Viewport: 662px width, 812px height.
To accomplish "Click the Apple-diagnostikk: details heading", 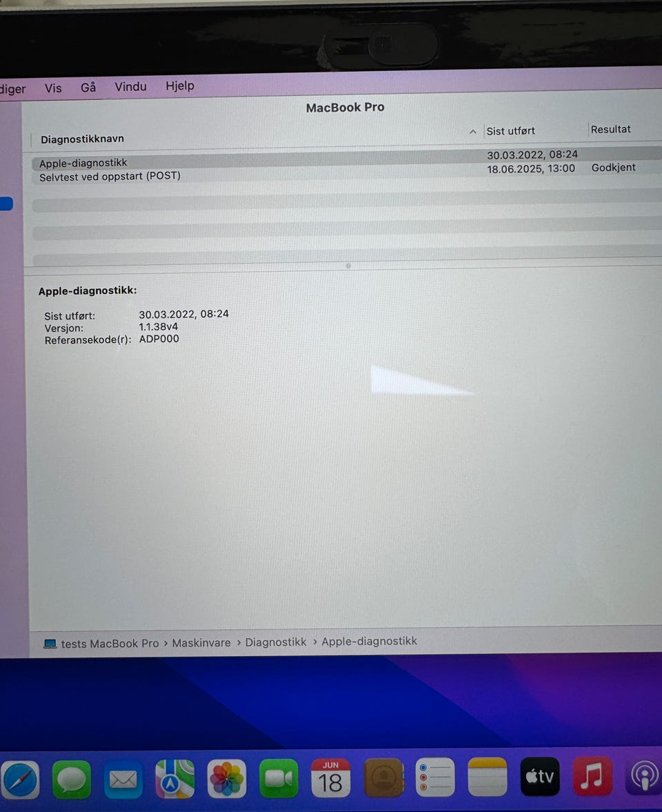I will tap(88, 290).
